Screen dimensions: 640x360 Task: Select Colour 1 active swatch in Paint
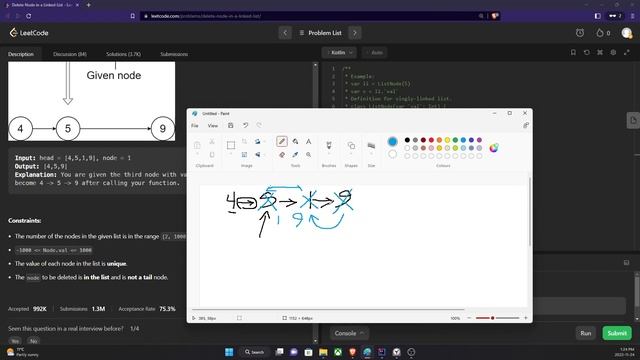[392, 142]
